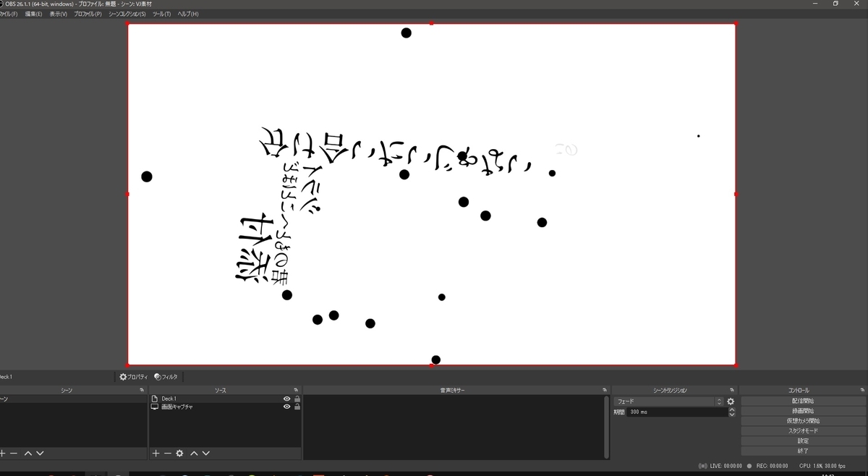Enable スタジオモード
Viewport: 868px width, 476px height.
tap(803, 431)
